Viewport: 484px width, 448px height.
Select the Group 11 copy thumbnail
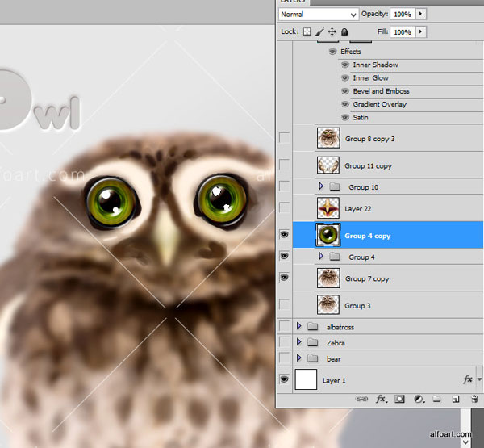coord(328,165)
